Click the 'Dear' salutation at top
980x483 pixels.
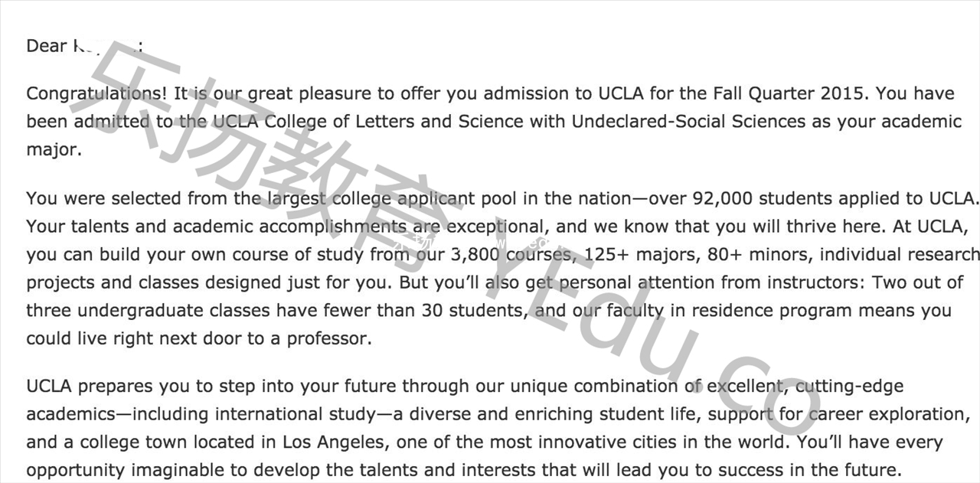pos(47,46)
